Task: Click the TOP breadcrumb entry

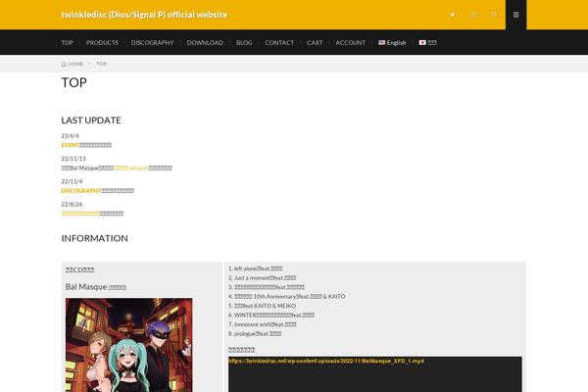Action: click(102, 64)
